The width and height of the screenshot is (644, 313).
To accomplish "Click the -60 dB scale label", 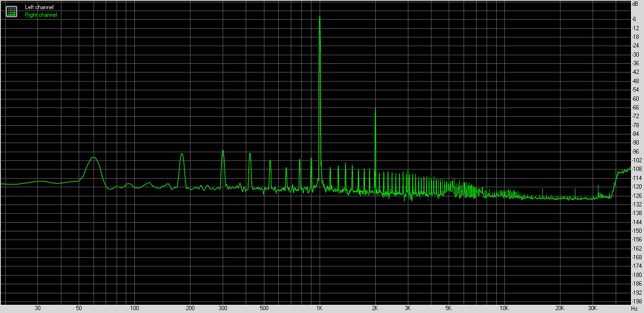I will [635, 98].
